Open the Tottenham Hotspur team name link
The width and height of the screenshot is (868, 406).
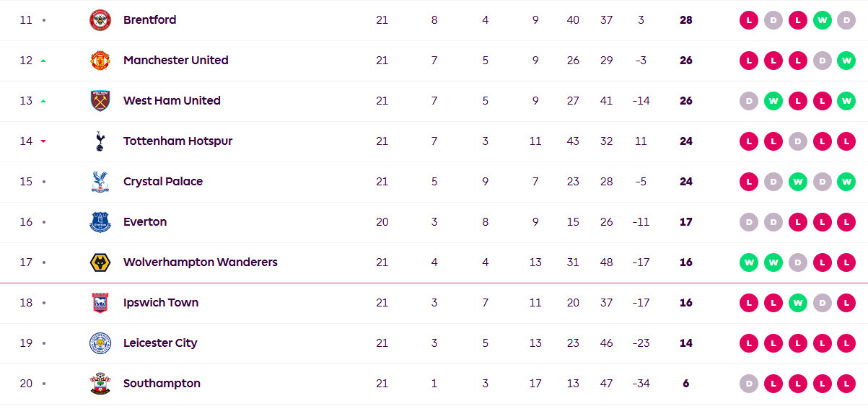pos(178,141)
